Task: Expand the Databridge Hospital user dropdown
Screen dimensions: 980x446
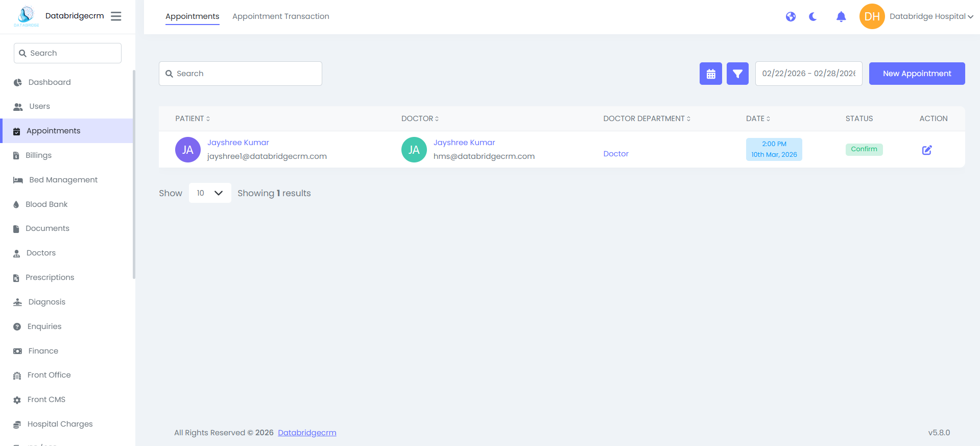Action: (931, 16)
